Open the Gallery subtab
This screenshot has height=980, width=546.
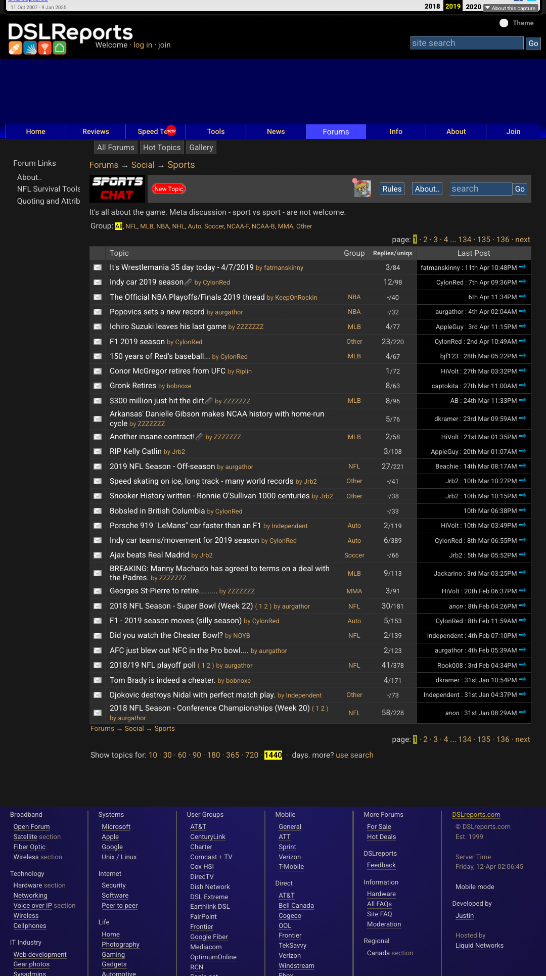click(201, 148)
